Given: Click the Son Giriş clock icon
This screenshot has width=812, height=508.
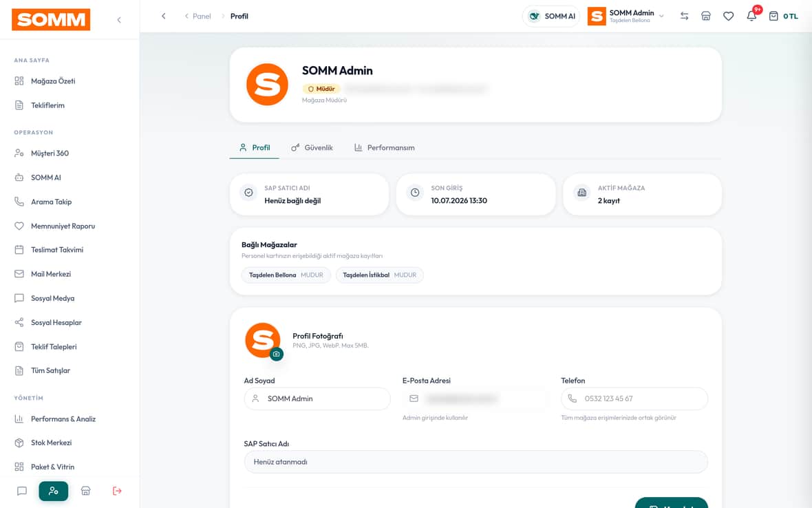Looking at the screenshot, I should [415, 193].
